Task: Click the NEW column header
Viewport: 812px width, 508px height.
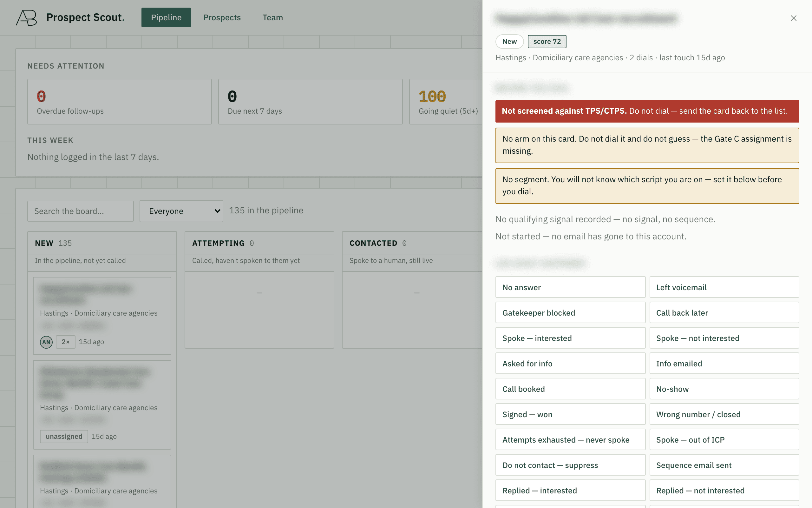Action: point(102,243)
